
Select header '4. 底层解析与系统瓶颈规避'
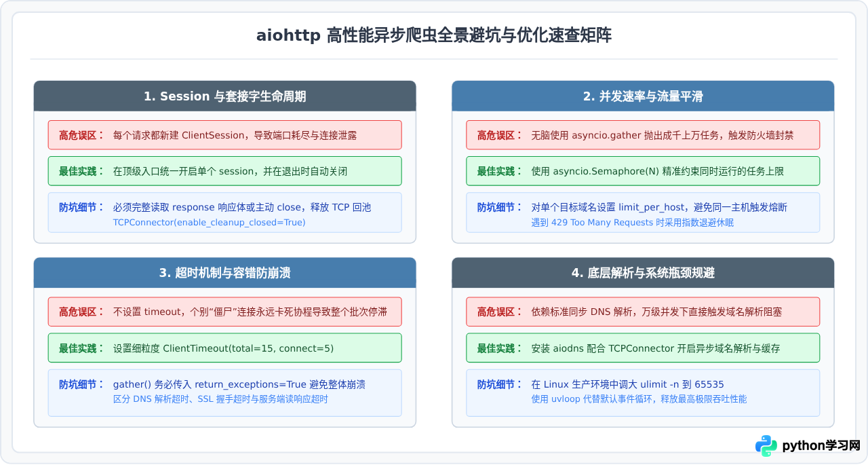(x=643, y=273)
